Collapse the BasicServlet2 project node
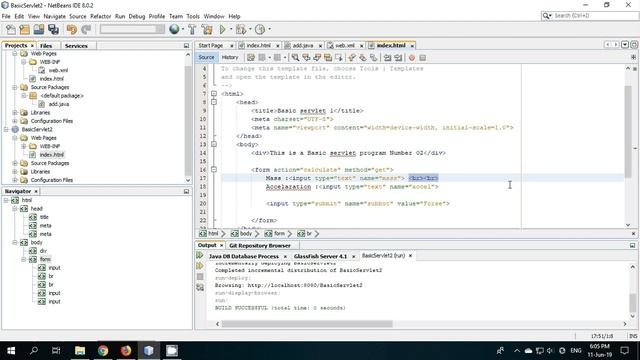Viewport: 640px width, 360px height. (6, 129)
